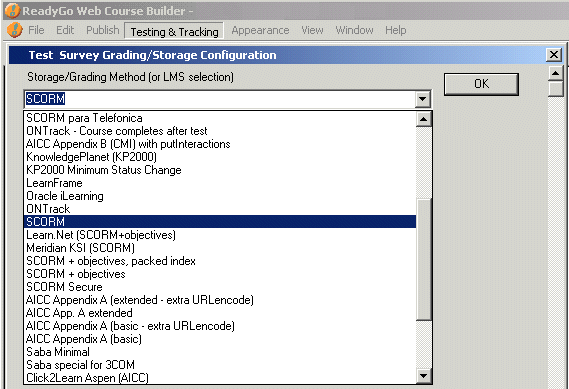Click the OK button

point(481,84)
